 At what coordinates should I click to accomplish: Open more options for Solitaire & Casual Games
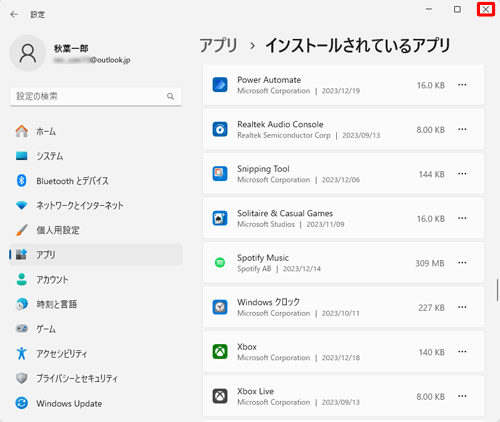tap(462, 218)
